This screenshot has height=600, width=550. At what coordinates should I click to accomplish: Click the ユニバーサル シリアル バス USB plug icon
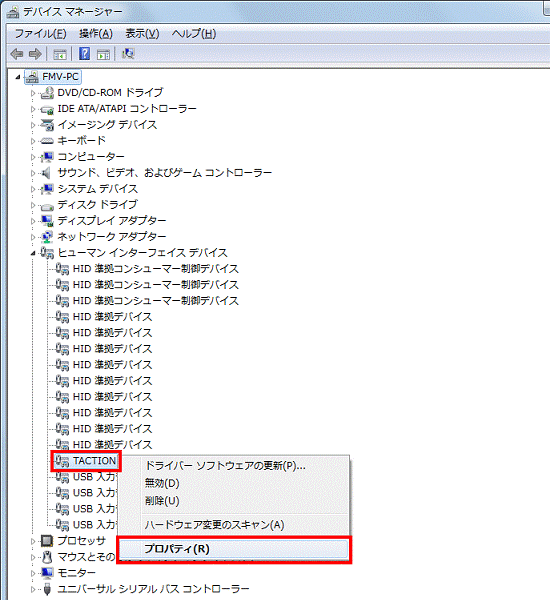click(x=47, y=589)
